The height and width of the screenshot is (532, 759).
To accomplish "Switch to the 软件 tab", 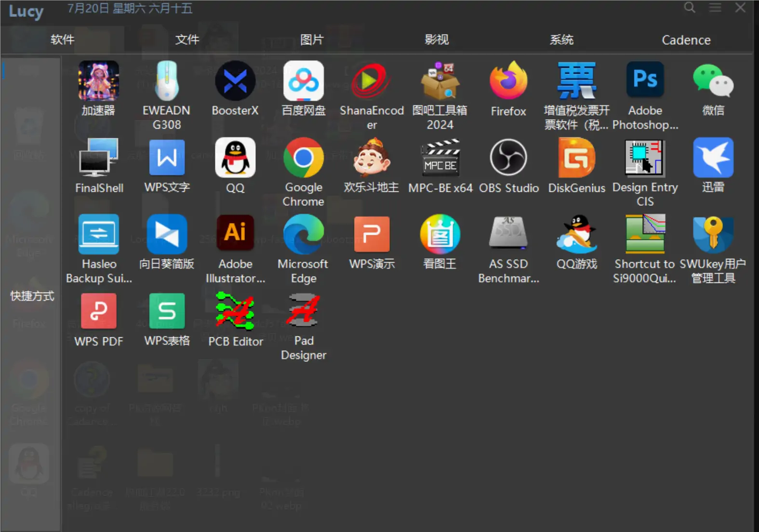I will pyautogui.click(x=63, y=40).
